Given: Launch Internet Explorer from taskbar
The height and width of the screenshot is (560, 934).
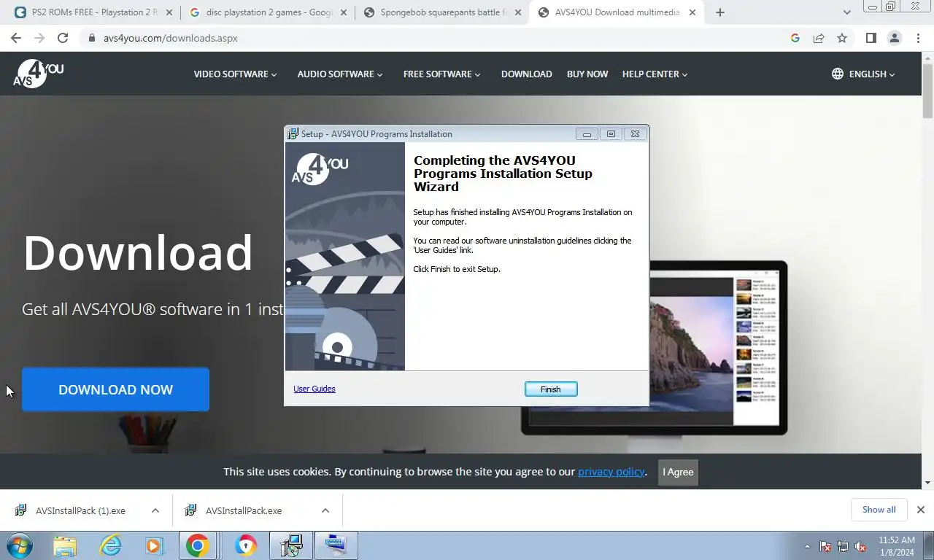Looking at the screenshot, I should (x=110, y=545).
